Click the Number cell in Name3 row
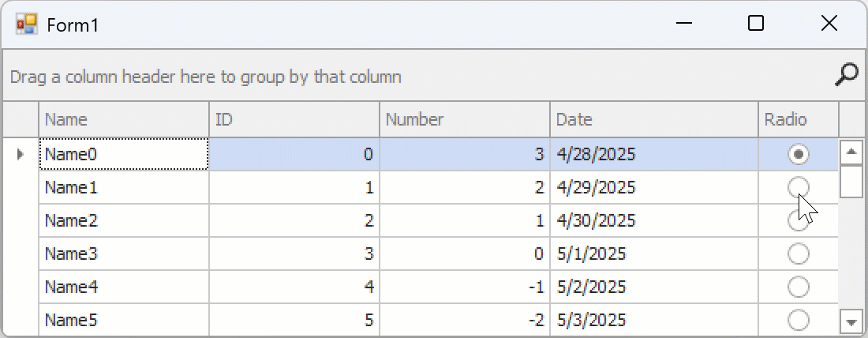 (465, 253)
